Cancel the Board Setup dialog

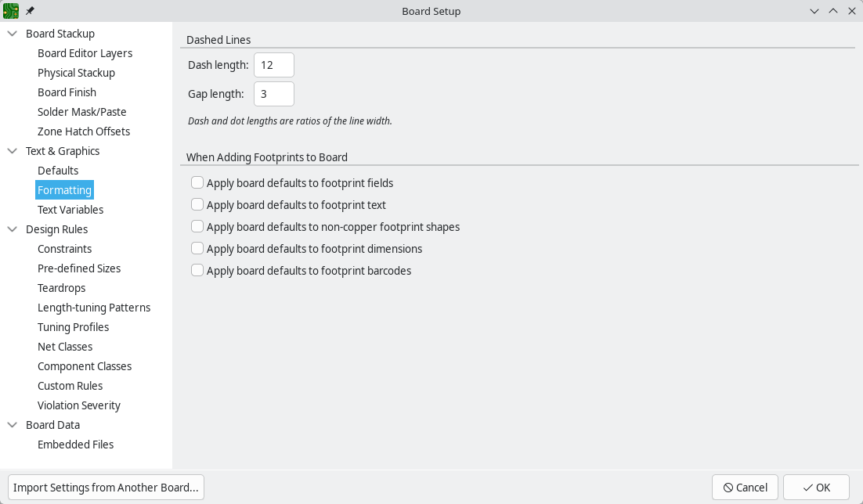(x=745, y=488)
